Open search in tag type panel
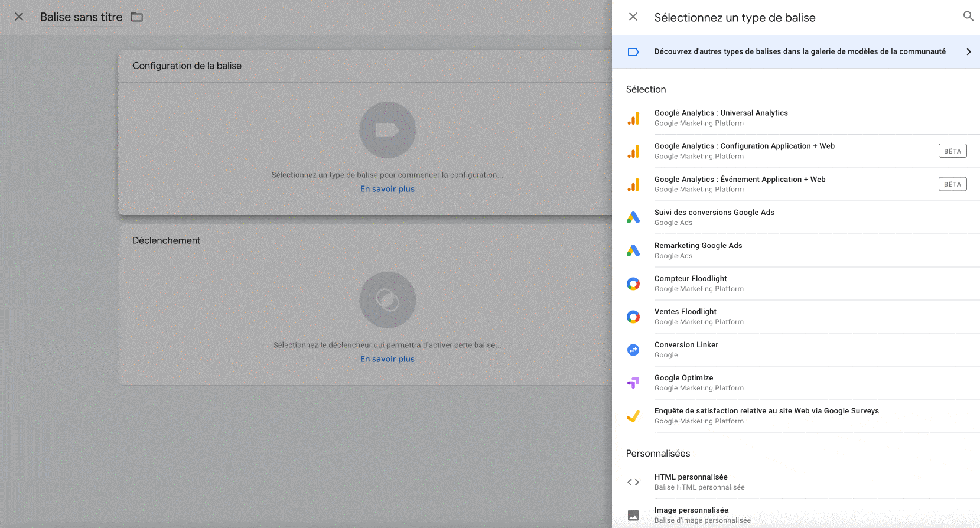 968,17
